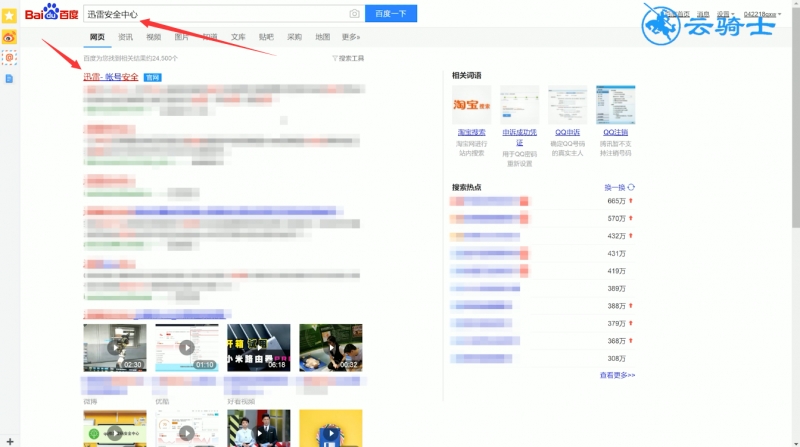Image resolution: width=800 pixels, height=447 pixels.
Task: Open the account username dropdown in header
Action: [762, 14]
